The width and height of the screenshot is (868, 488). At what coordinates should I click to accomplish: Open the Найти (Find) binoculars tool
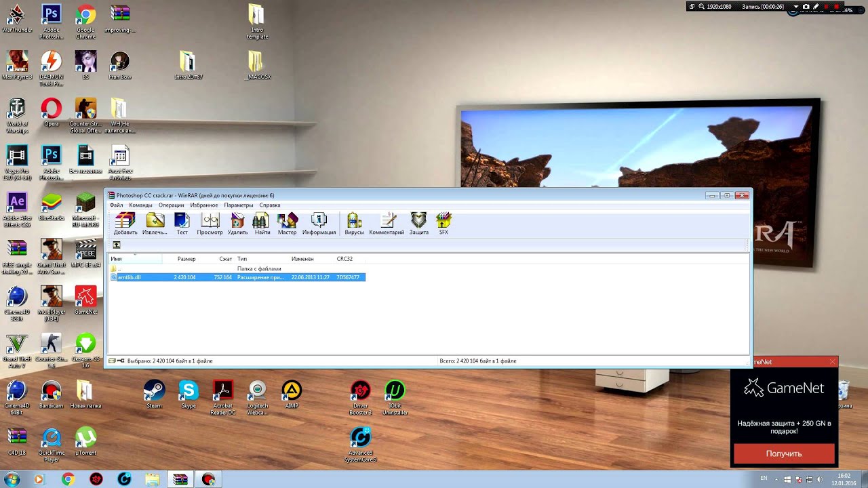point(262,224)
